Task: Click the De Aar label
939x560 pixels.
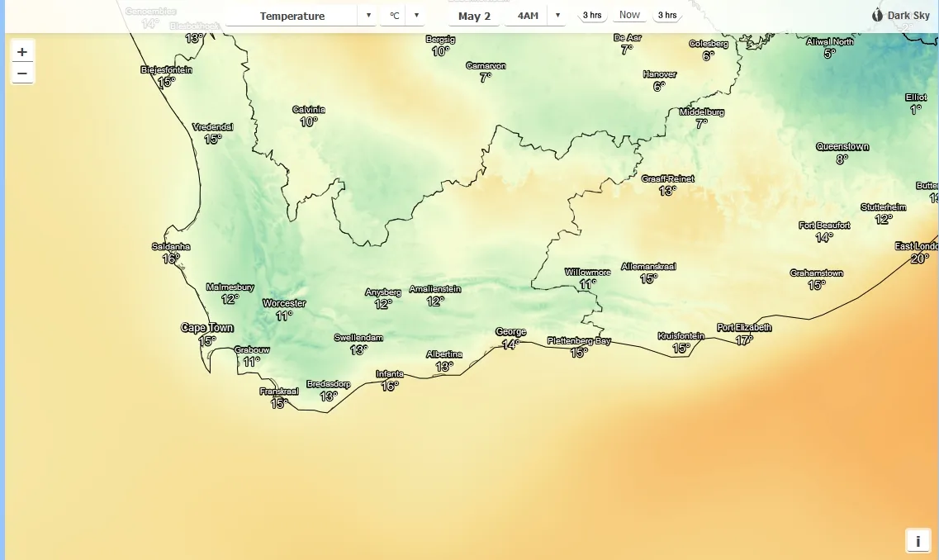Action: point(628,38)
